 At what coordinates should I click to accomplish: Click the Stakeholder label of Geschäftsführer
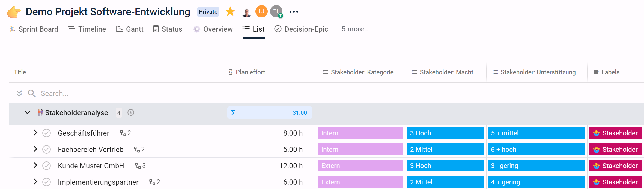[x=615, y=133]
